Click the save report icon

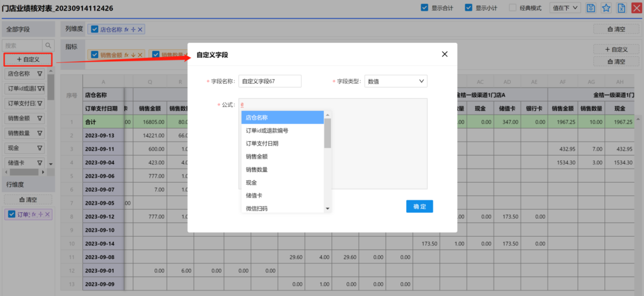[591, 8]
